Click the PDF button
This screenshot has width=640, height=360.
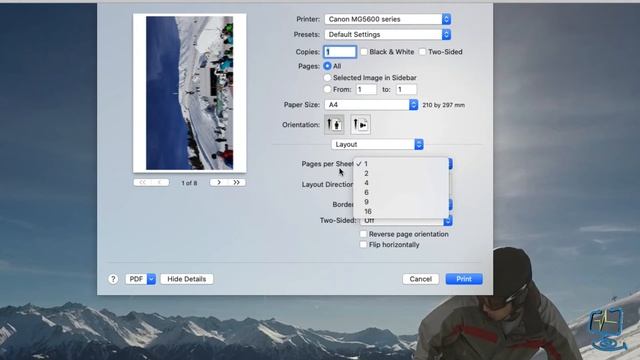[x=136, y=279]
